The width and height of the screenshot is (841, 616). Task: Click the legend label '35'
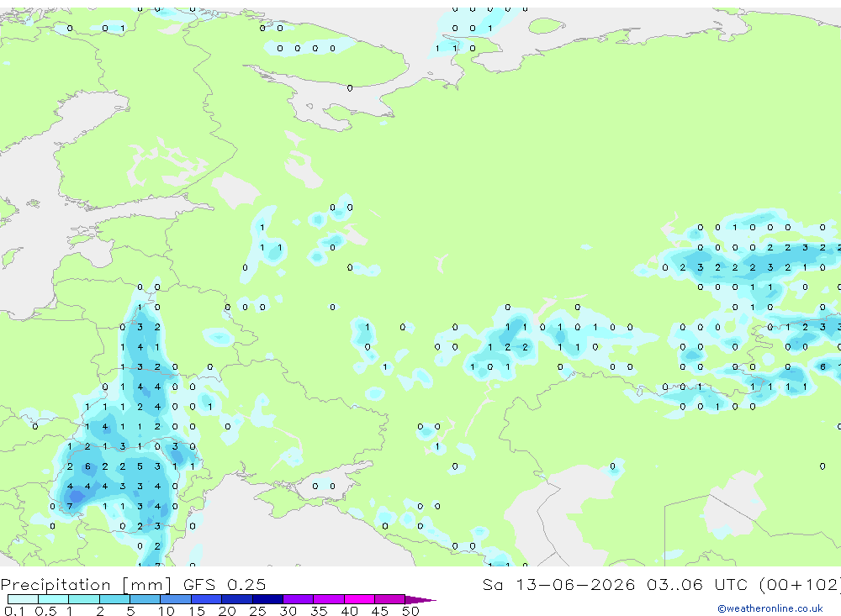[319, 611]
